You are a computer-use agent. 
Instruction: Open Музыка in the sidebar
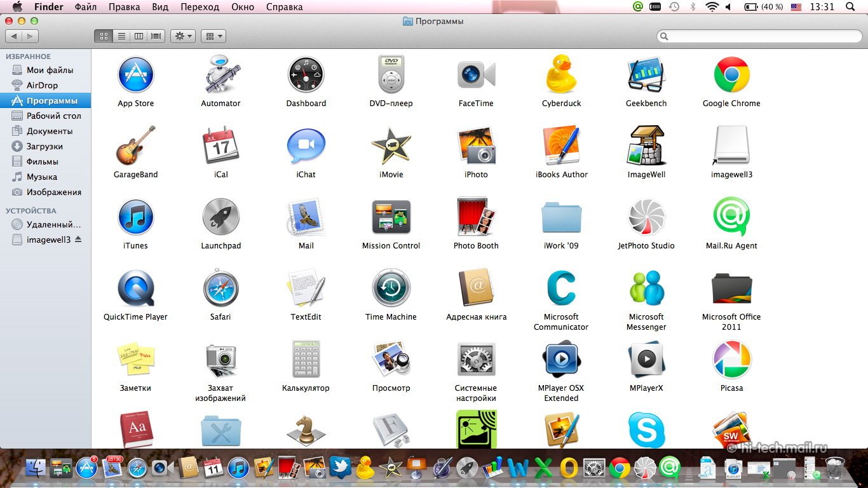pyautogui.click(x=45, y=177)
